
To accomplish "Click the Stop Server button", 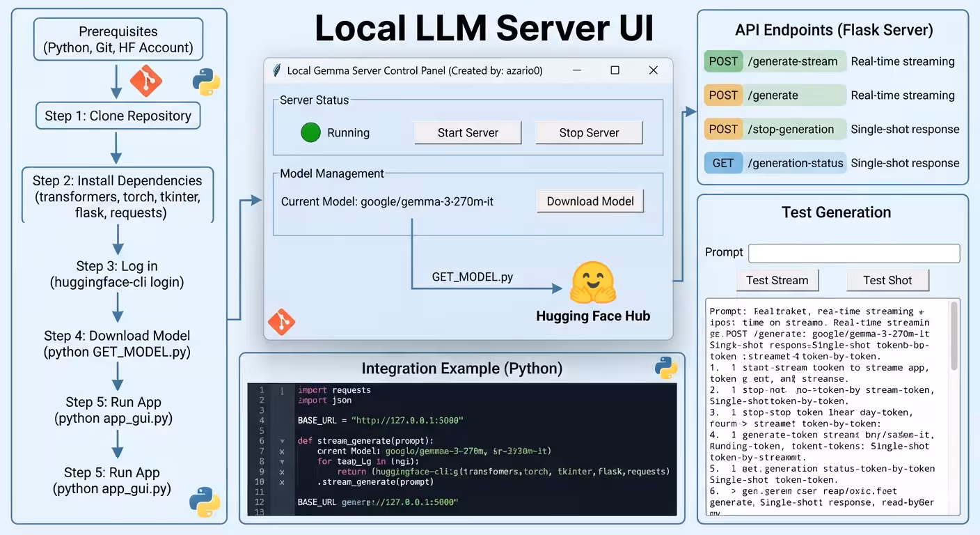I will coord(589,132).
